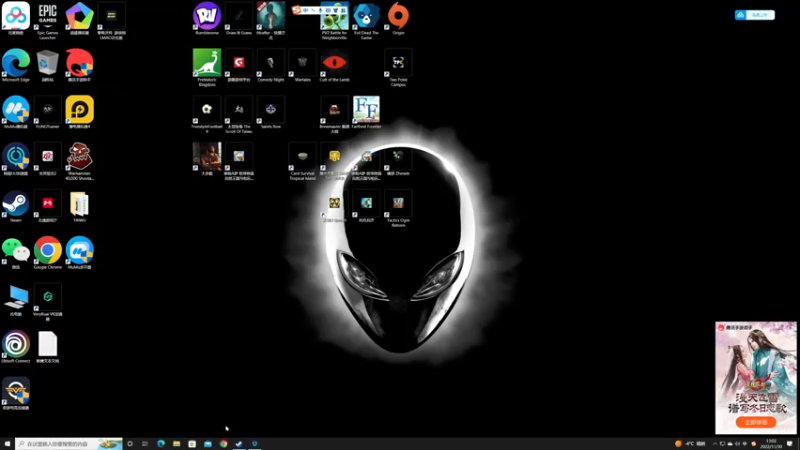Launch the Draw & Guess shortcut
800x450 pixels.
pyautogui.click(x=239, y=19)
